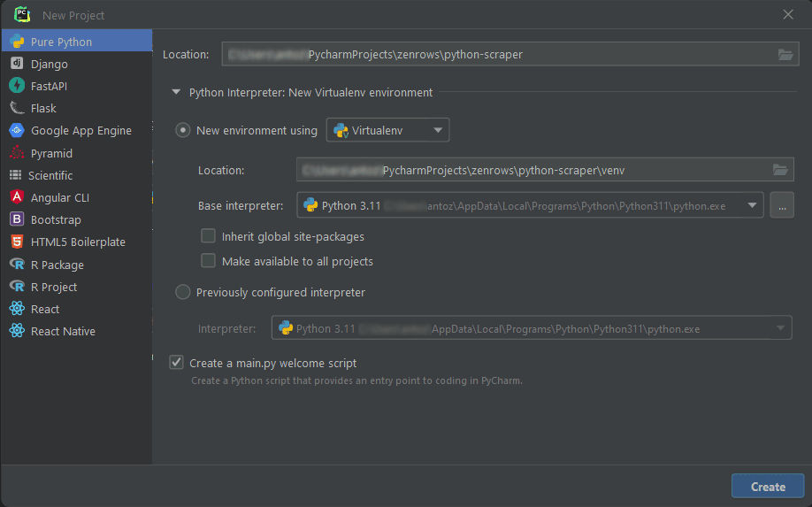The height and width of the screenshot is (507, 812).
Task: Click the Pyramid label
Action: pos(52,154)
